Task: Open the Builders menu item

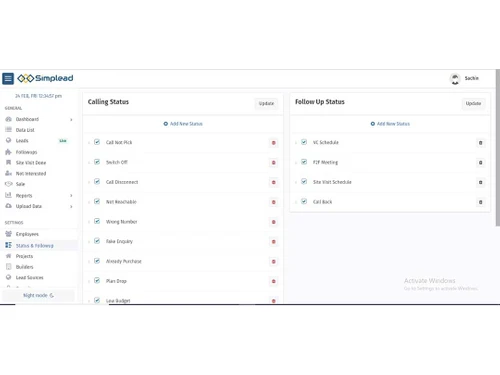Action: (x=25, y=267)
